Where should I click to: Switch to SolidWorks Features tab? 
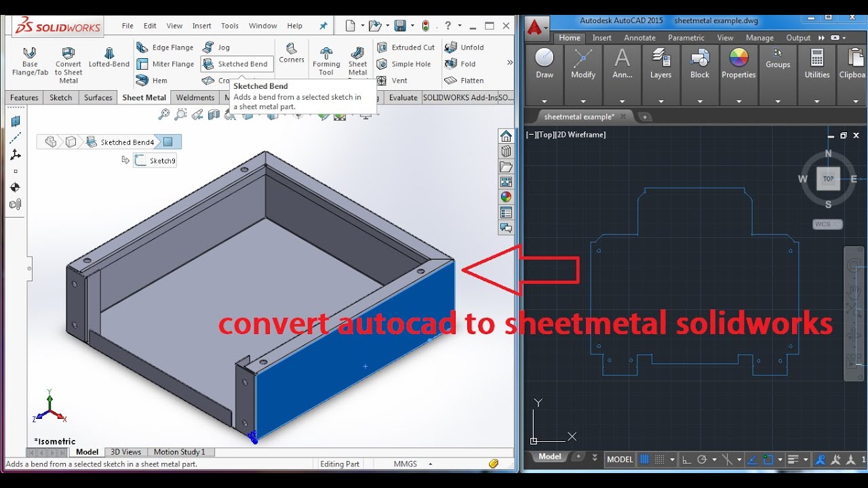24,98
